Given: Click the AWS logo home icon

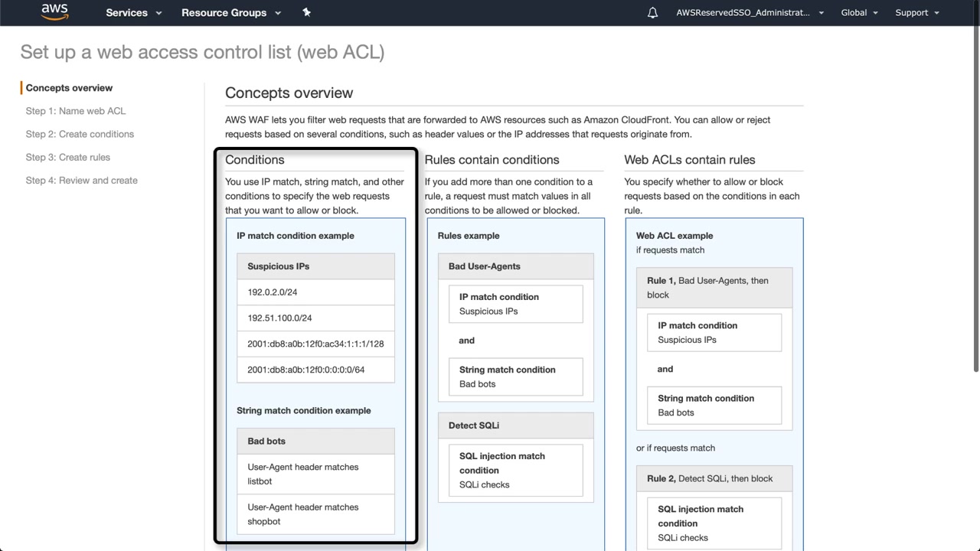Looking at the screenshot, I should (54, 12).
